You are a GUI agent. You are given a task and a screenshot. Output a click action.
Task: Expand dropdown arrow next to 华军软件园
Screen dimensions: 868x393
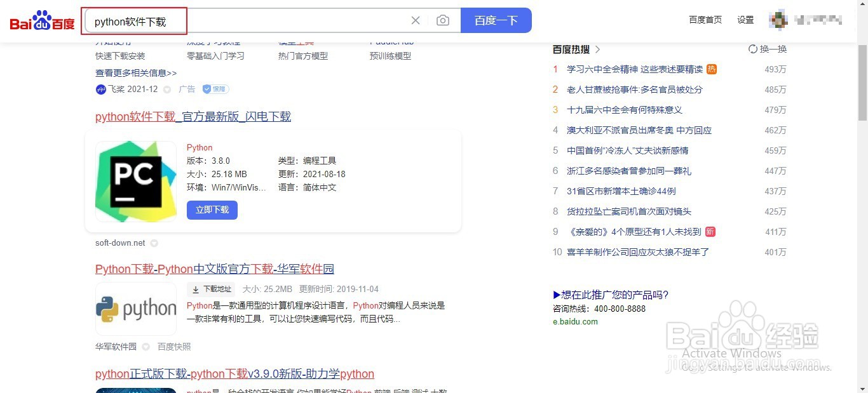point(146,347)
